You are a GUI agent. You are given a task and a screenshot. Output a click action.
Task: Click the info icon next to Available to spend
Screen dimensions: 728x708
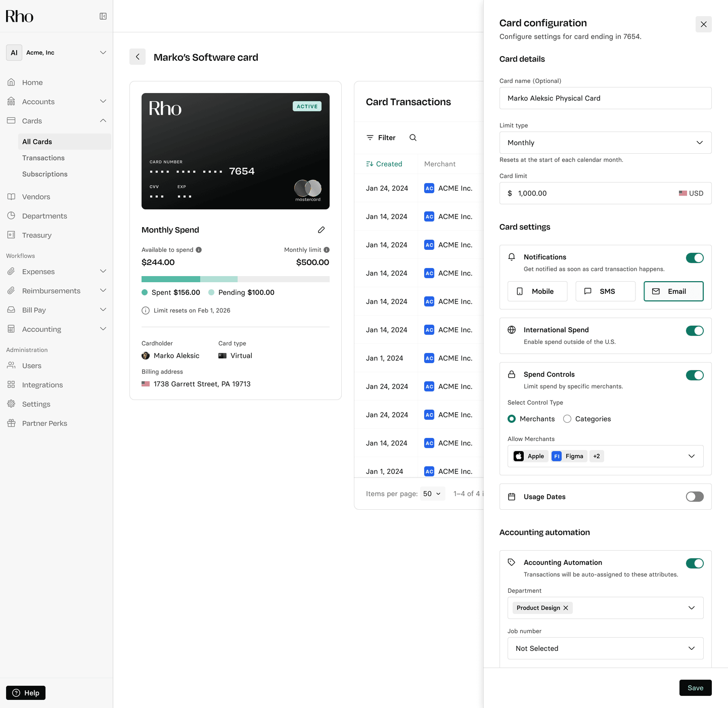[x=199, y=250]
